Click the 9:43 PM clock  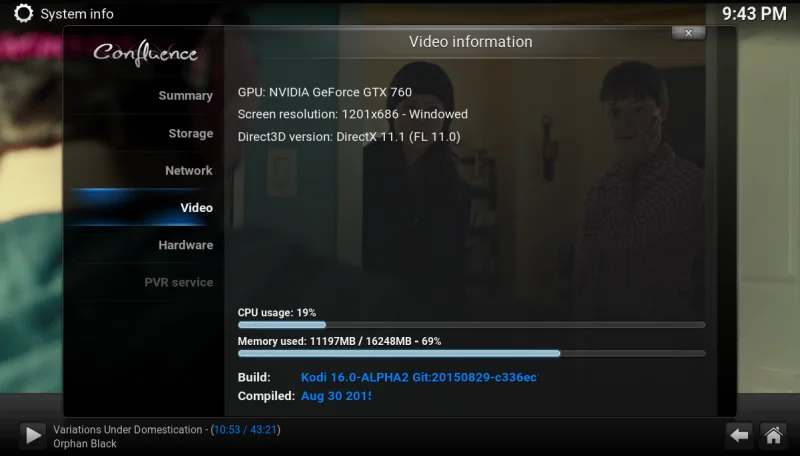[754, 14]
